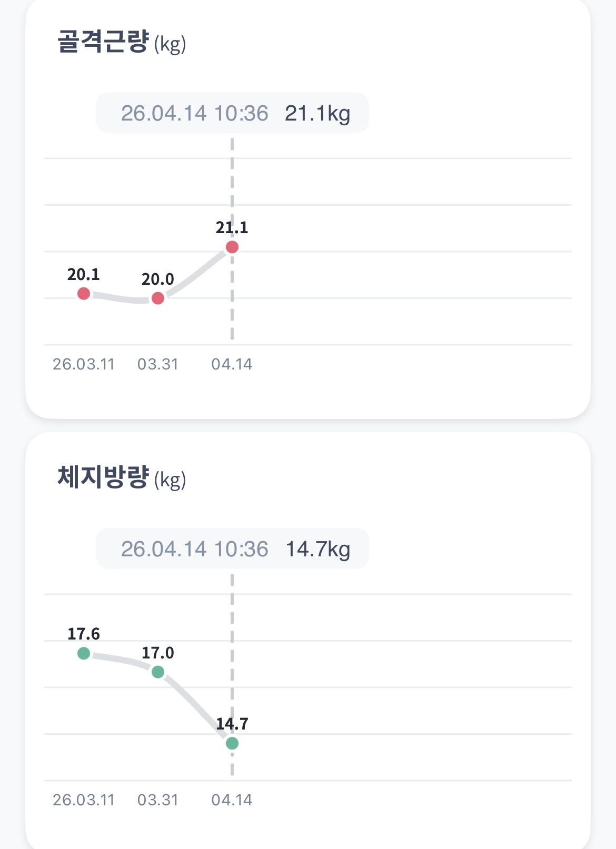The image size is (616, 849).
Task: Tap the 17.6 value label
Action: point(84,634)
